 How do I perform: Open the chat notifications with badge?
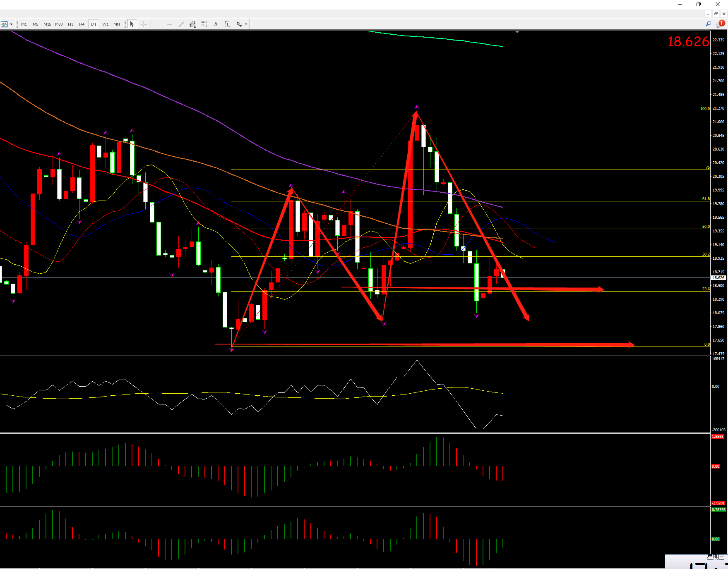(720, 24)
